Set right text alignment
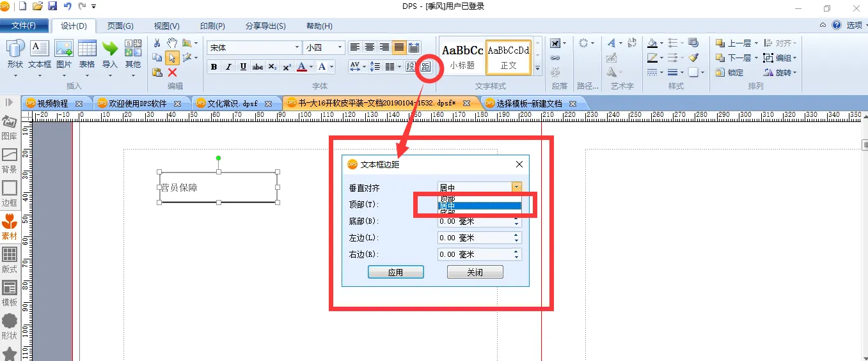This screenshot has height=361, width=868. pyautogui.click(x=384, y=47)
